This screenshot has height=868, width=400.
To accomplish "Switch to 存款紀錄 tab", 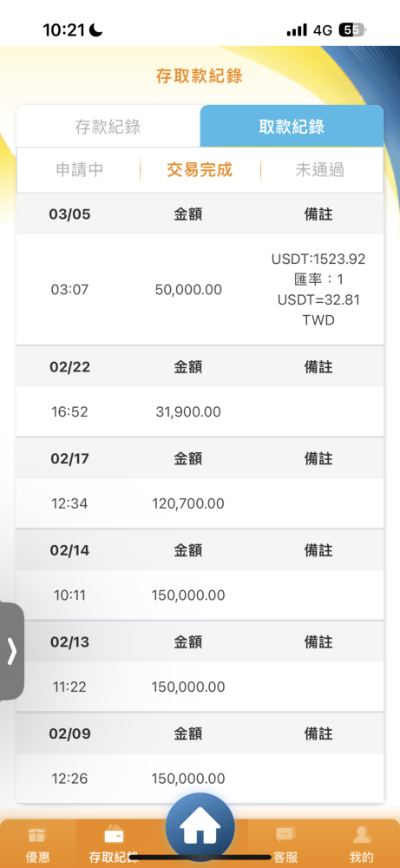I will tap(108, 126).
